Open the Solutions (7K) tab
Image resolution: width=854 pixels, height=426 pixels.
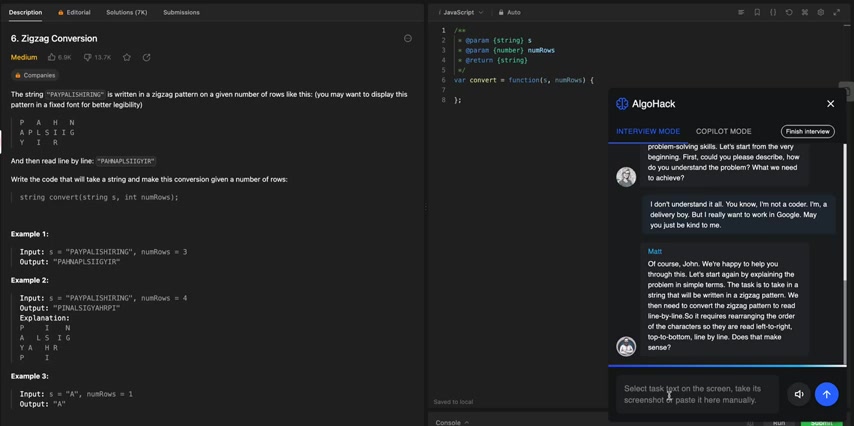click(126, 12)
